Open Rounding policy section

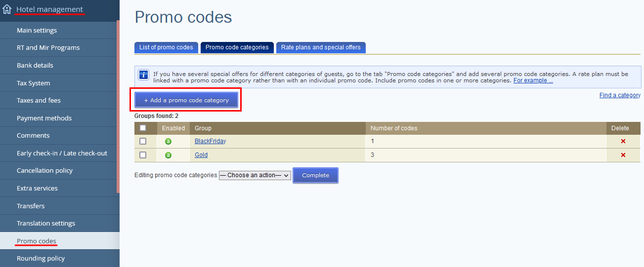59,258
